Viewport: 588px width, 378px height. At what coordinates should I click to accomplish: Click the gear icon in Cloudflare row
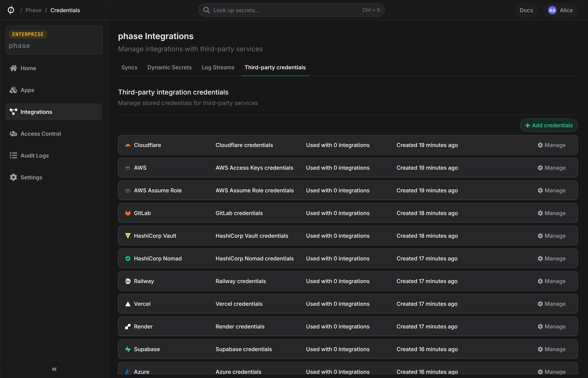pos(540,145)
